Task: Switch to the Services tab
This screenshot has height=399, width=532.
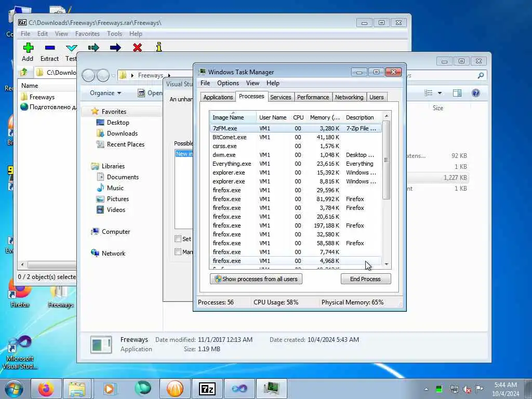Action: click(x=281, y=97)
